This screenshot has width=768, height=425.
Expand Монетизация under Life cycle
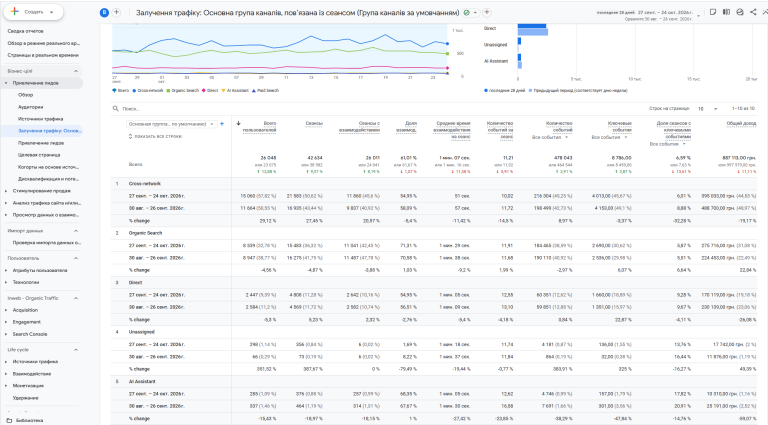point(6,386)
